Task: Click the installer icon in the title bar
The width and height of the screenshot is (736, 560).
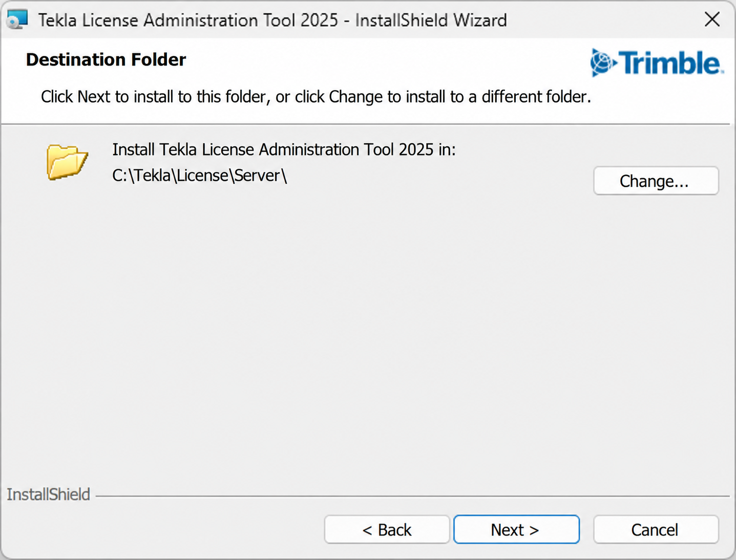Action: click(x=17, y=20)
